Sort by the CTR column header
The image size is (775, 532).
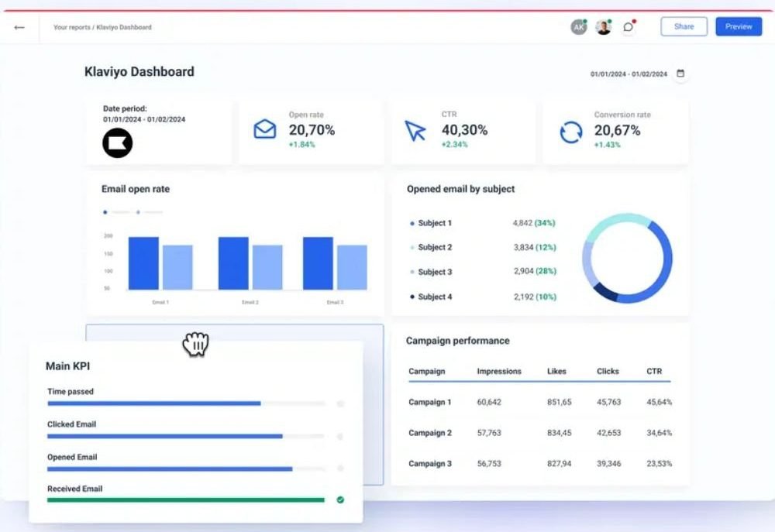[x=654, y=371]
